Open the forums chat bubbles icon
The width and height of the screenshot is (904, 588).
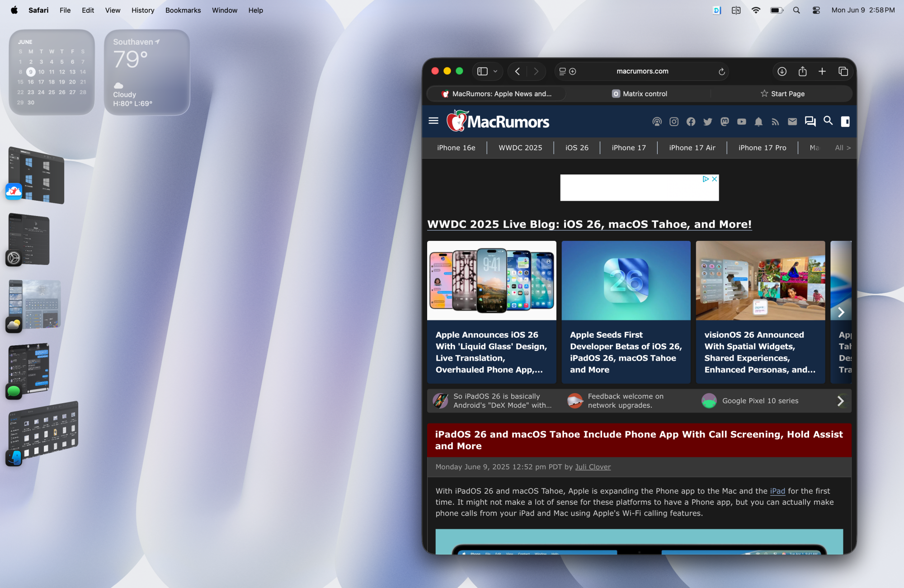810,121
